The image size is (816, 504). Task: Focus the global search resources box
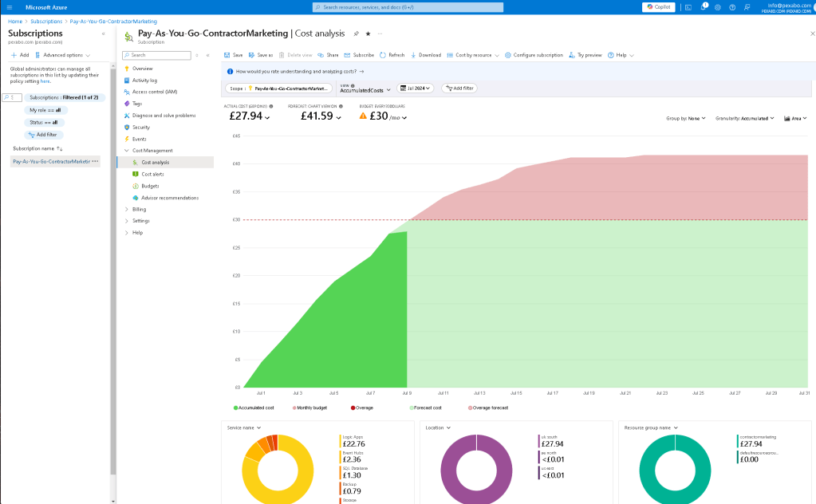tap(408, 7)
